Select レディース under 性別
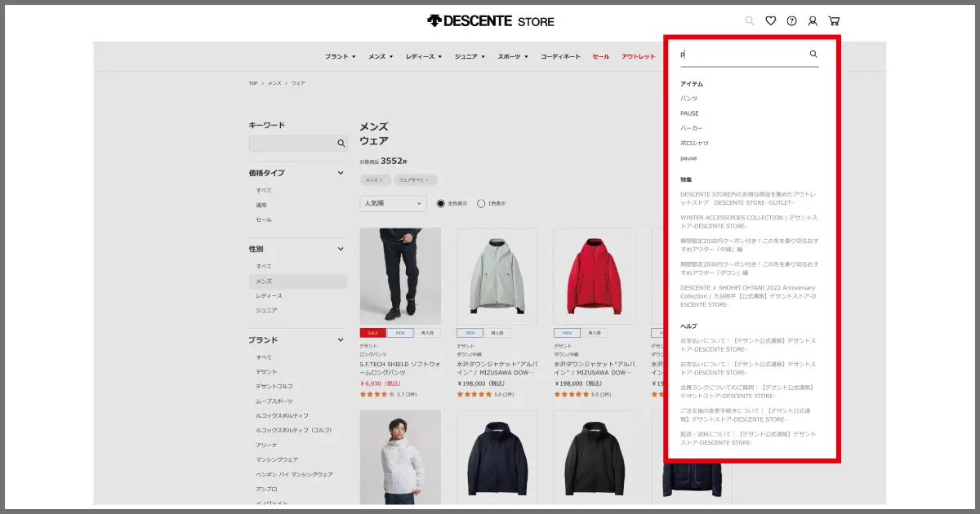980x514 pixels. click(x=269, y=295)
